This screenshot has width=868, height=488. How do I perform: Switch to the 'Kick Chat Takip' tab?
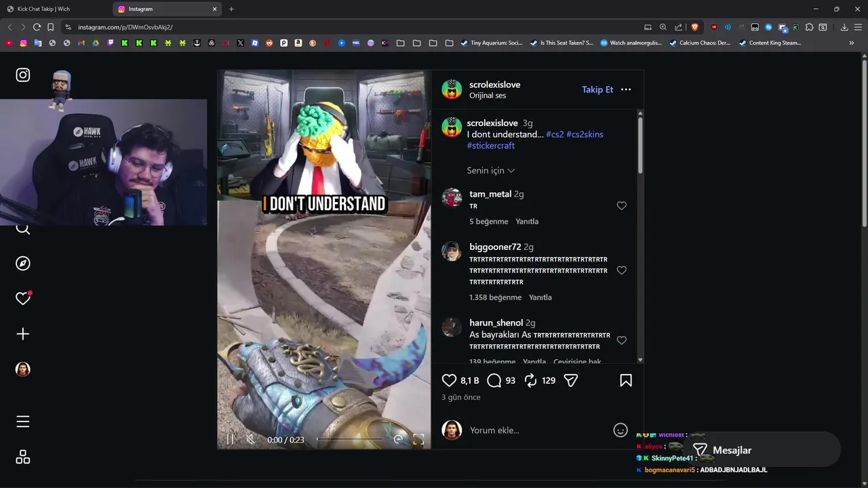[56, 9]
